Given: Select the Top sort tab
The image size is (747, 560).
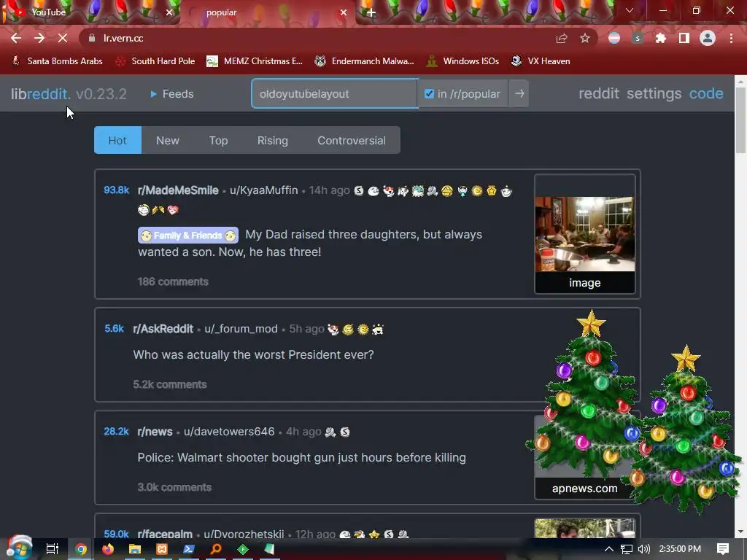Looking at the screenshot, I should [x=218, y=140].
